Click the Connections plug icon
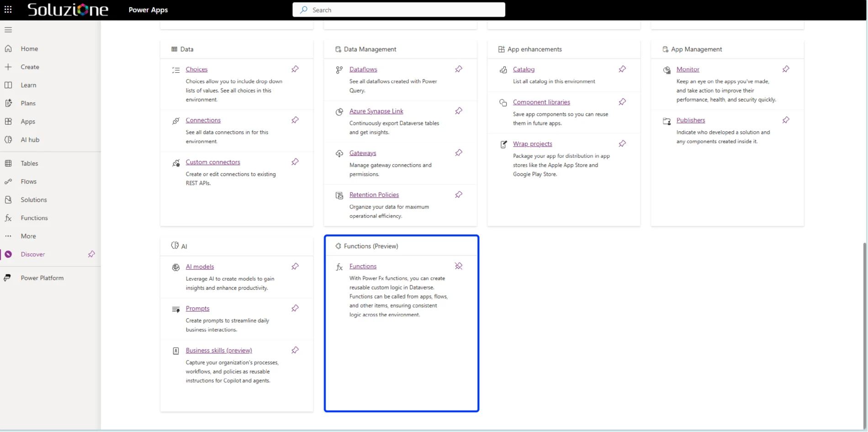This screenshot has height=432, width=868. pos(176,121)
